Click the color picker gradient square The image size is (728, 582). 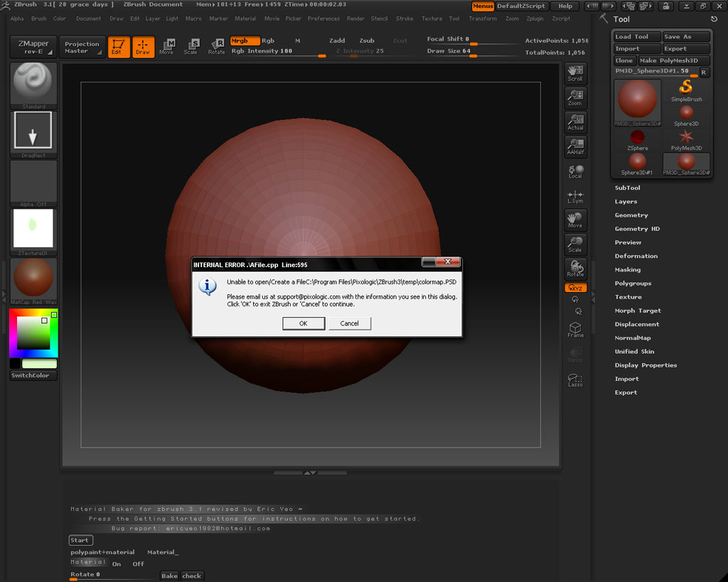click(x=32, y=334)
